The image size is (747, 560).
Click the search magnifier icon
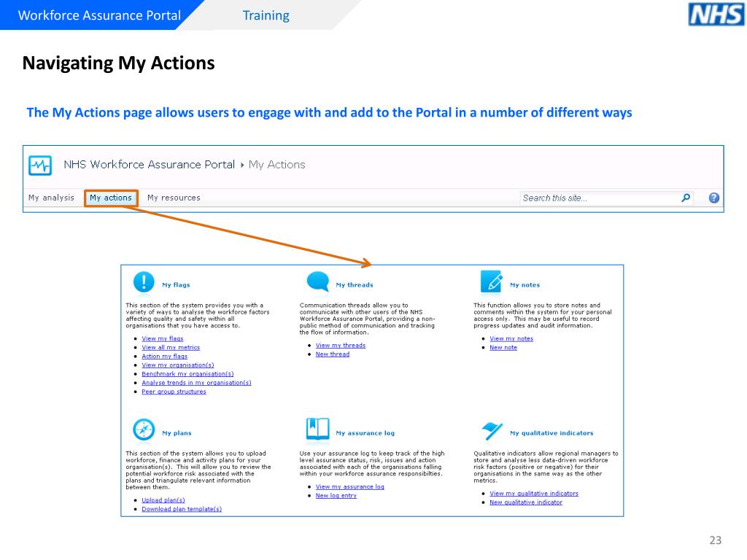[686, 198]
